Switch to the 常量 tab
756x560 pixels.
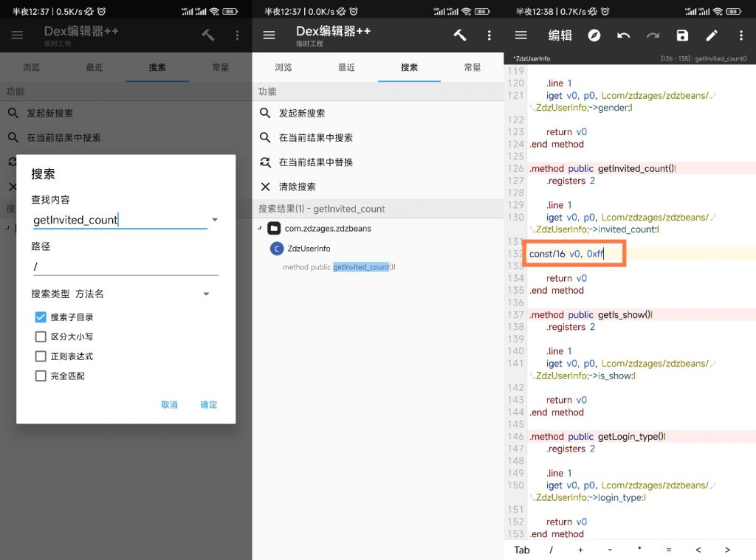click(471, 66)
